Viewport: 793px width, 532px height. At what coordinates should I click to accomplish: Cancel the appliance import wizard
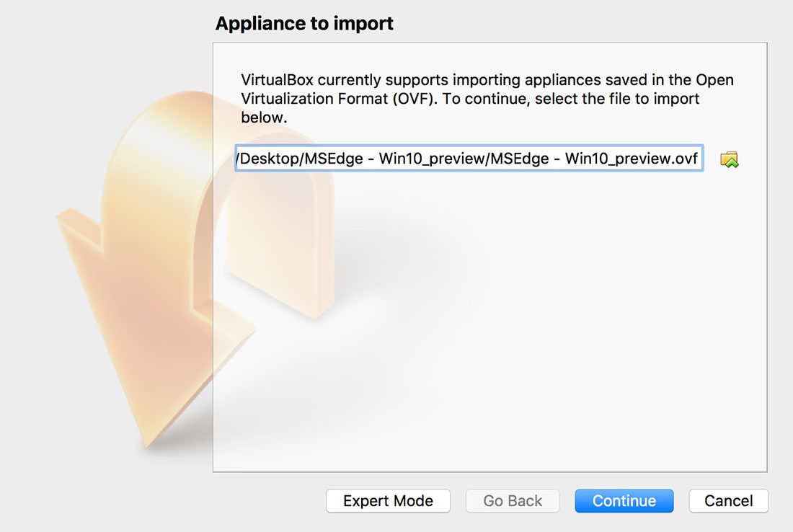pyautogui.click(x=728, y=501)
